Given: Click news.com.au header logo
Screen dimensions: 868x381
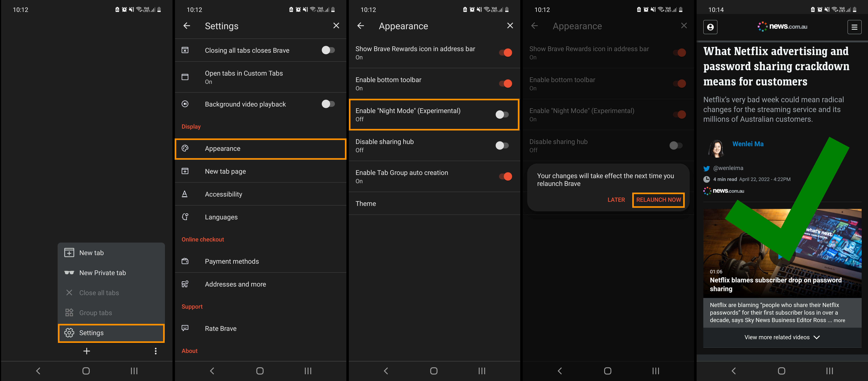Looking at the screenshot, I should [782, 26].
